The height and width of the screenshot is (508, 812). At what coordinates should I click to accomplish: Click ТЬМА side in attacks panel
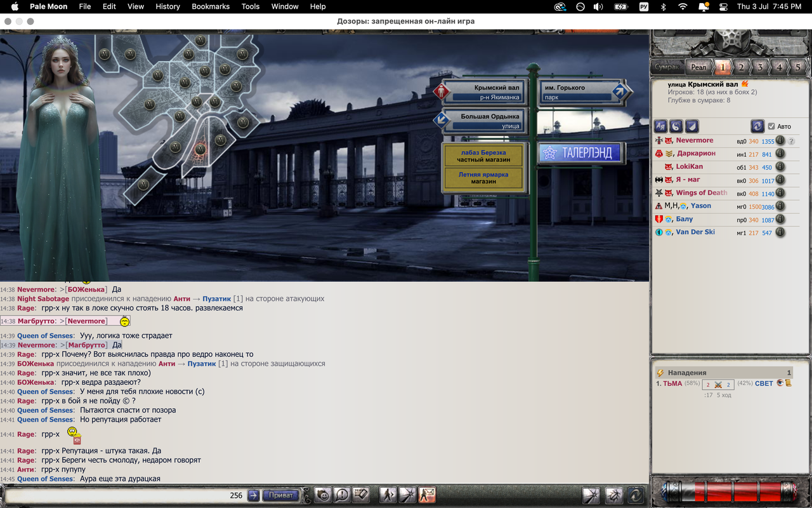point(672,384)
